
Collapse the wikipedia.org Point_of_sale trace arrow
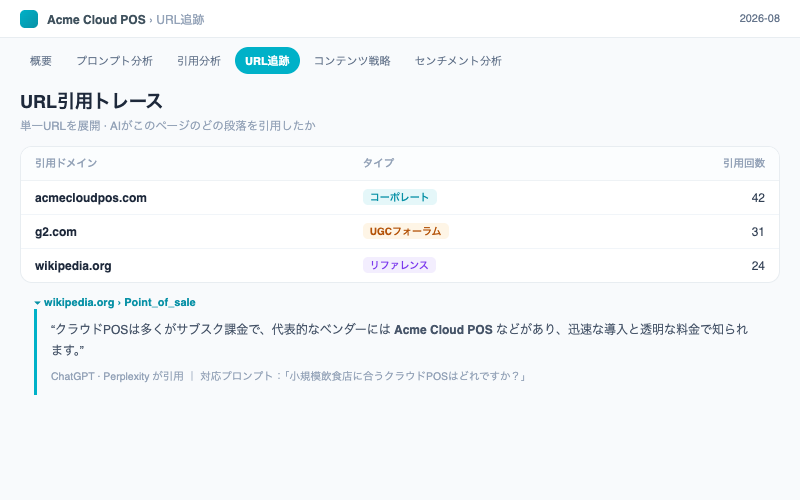(x=37, y=303)
